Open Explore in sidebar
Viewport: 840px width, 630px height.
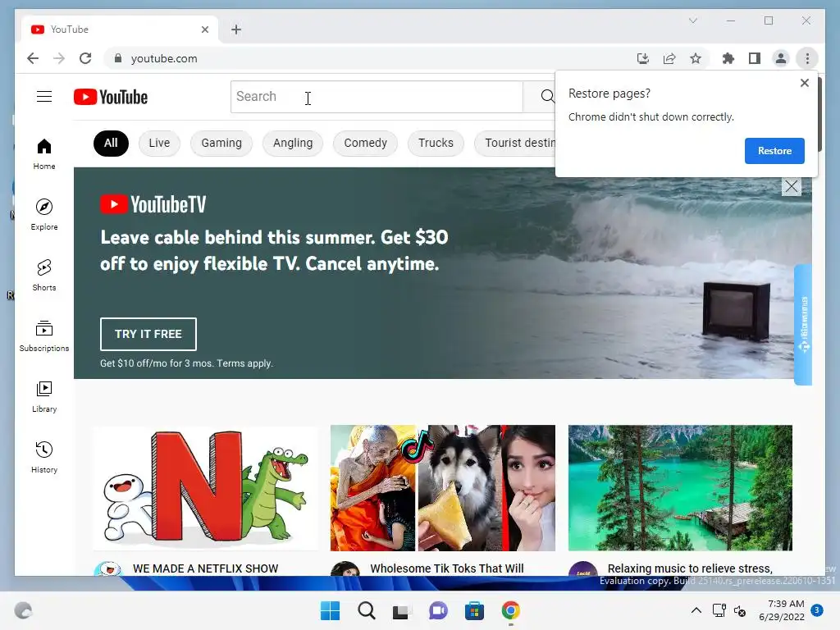pyautogui.click(x=44, y=214)
